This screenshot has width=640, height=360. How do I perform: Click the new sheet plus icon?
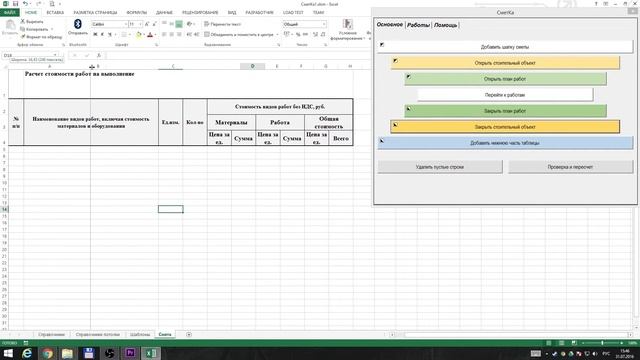(x=189, y=334)
